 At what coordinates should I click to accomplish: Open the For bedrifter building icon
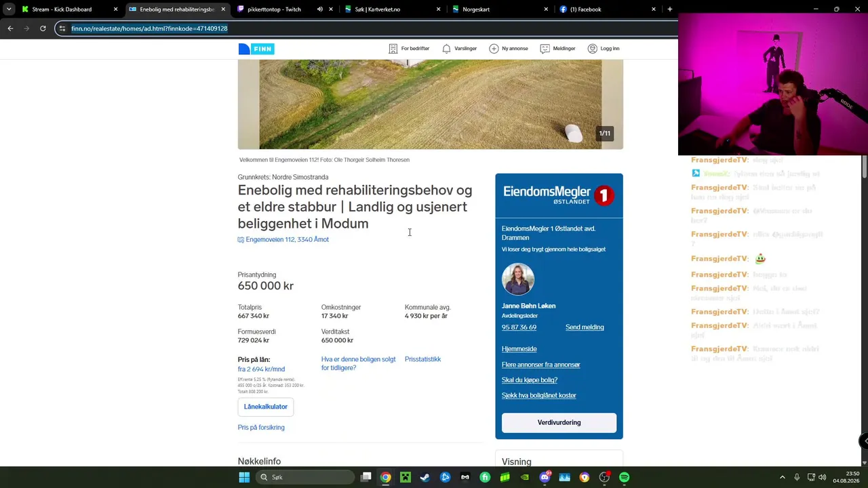[x=393, y=49]
